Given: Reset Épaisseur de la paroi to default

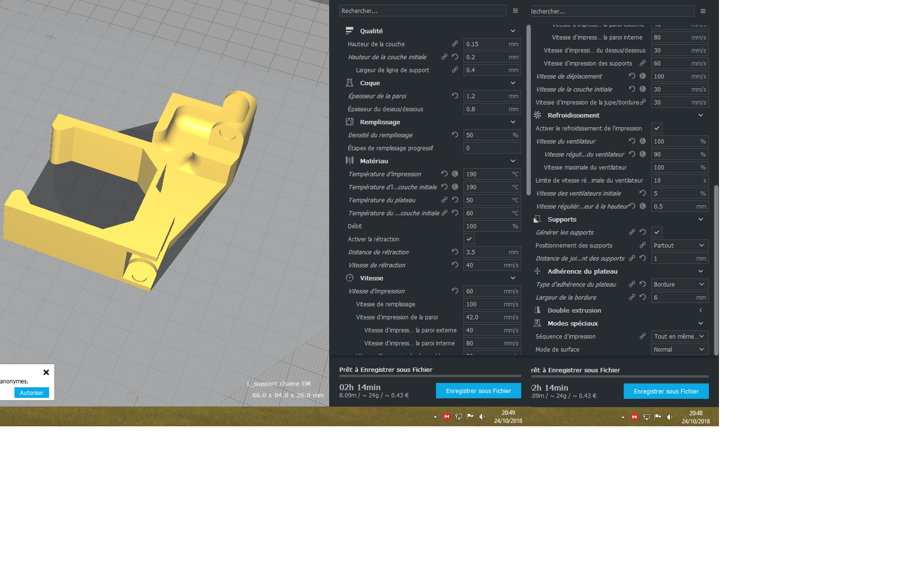Looking at the screenshot, I should click(x=455, y=96).
